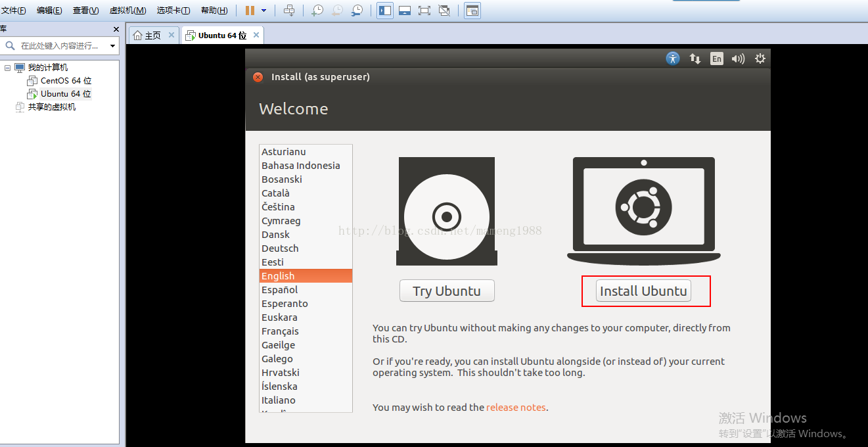Open the 文件(F) menu
This screenshot has height=447, width=868.
(x=14, y=11)
